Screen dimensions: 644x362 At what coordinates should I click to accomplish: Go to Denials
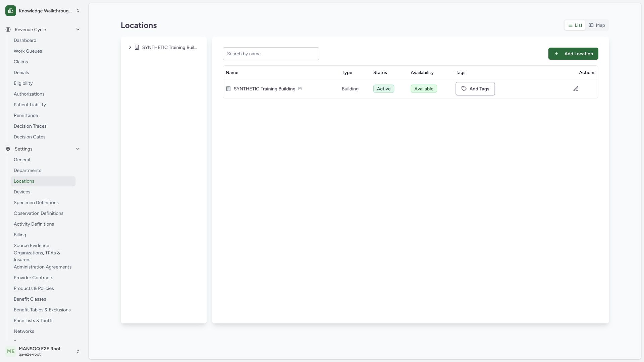coord(43,72)
